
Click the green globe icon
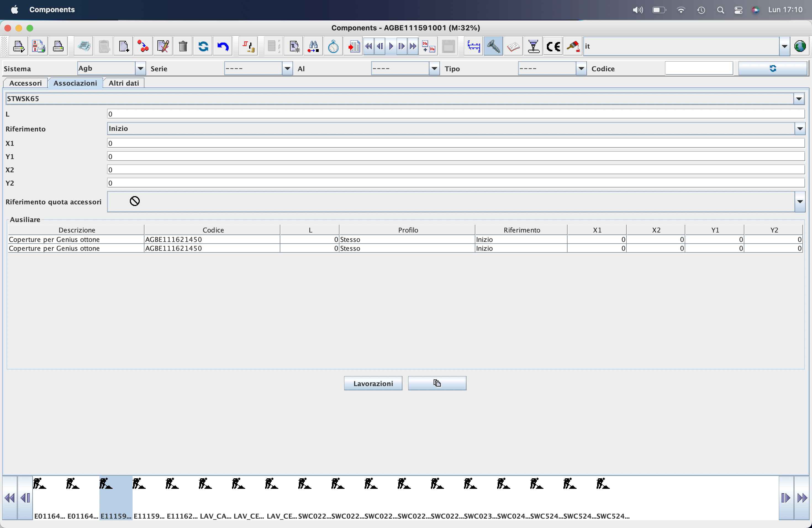coord(800,46)
